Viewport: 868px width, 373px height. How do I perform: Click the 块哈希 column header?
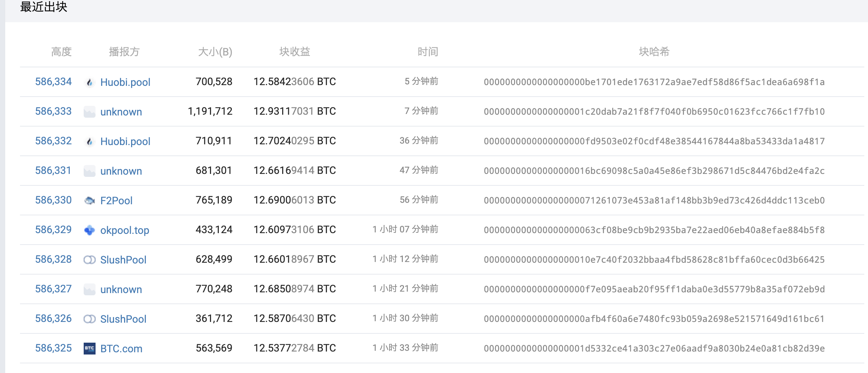click(x=654, y=52)
